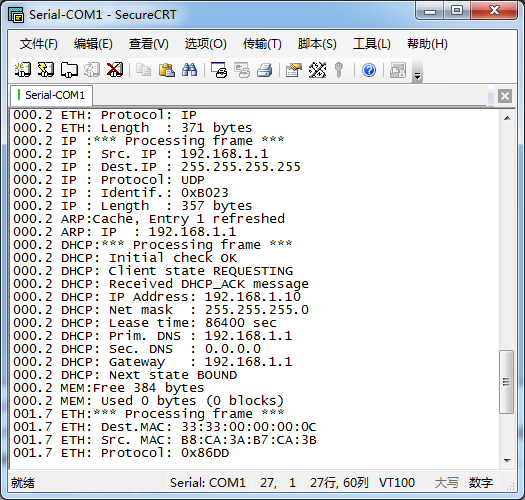Minimize the SecureCRT window
The height and width of the screenshot is (500, 525).
coord(430,11)
